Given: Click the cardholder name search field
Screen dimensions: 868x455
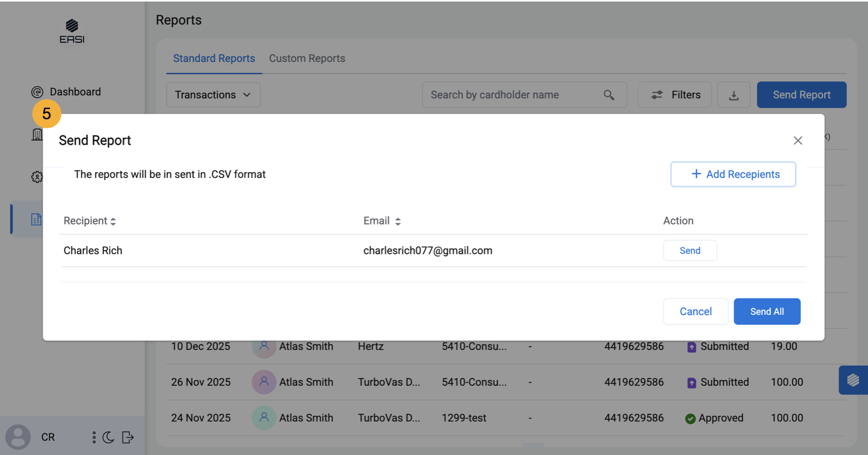Looking at the screenshot, I should 514,95.
